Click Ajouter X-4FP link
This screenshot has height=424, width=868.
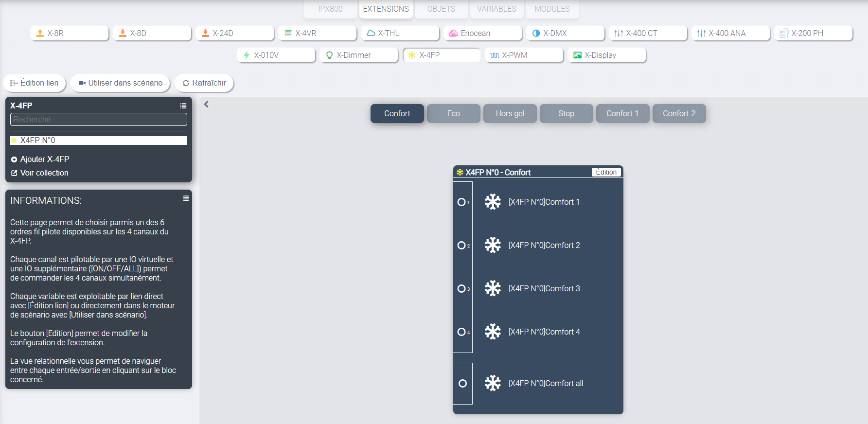45,159
